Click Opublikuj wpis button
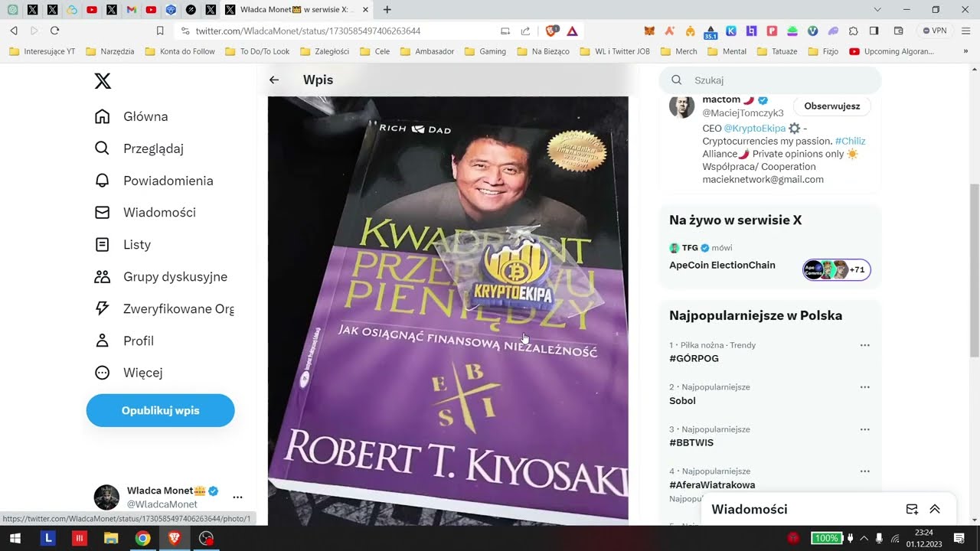 (x=161, y=410)
